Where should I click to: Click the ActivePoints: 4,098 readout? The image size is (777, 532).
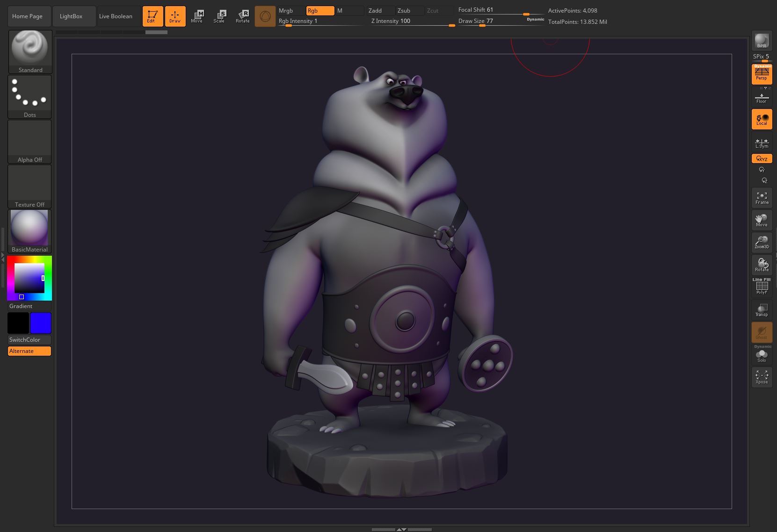(573, 11)
